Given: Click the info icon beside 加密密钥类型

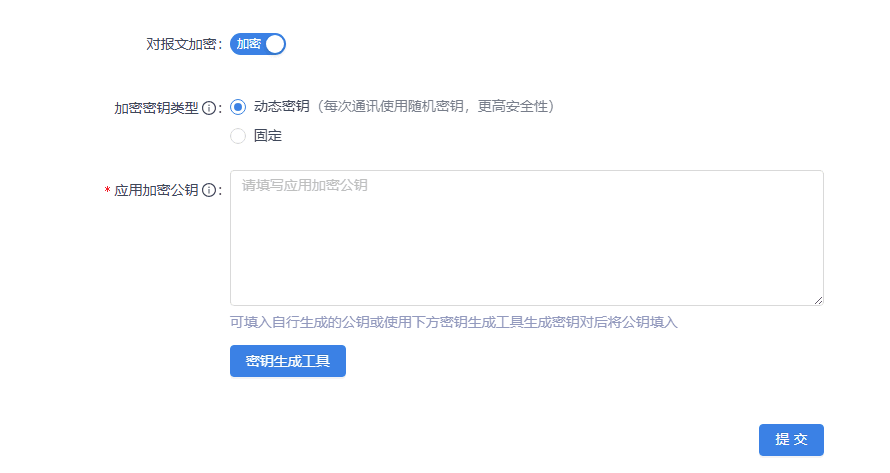Looking at the screenshot, I should (x=209, y=108).
